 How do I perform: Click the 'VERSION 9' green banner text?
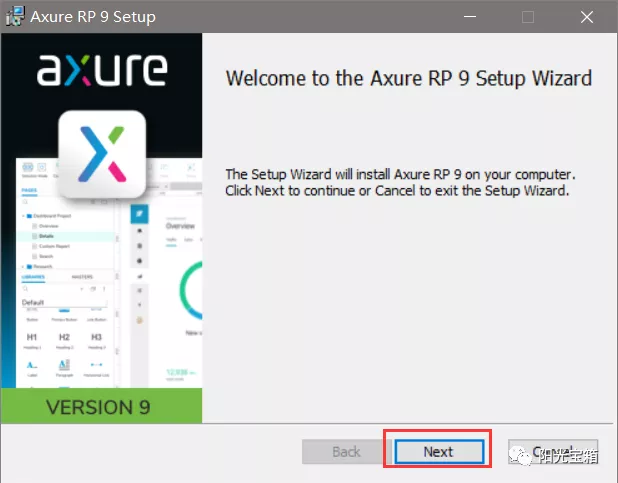pos(98,407)
